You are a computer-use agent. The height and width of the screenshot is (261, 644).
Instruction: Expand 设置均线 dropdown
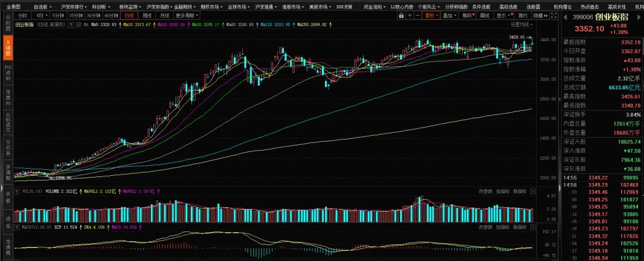(522, 24)
